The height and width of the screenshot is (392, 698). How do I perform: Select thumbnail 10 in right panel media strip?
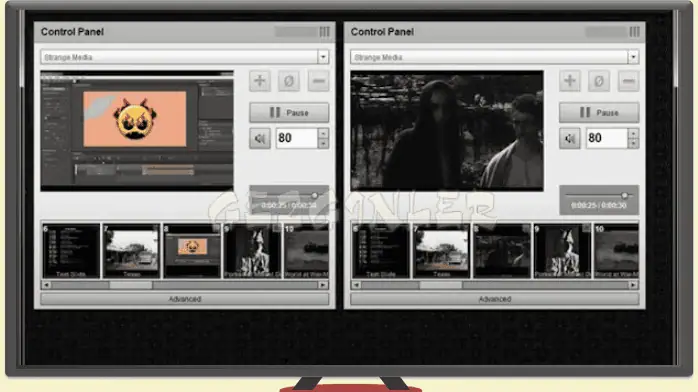pyautogui.click(x=617, y=251)
